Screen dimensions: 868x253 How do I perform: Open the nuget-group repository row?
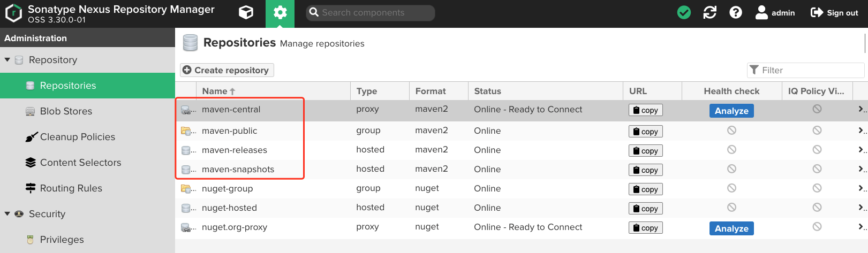pyautogui.click(x=522, y=188)
